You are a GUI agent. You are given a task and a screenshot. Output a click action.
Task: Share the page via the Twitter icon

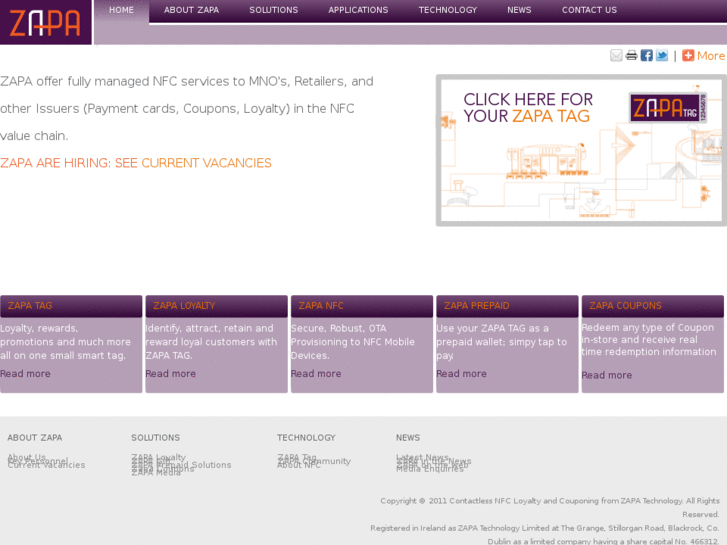662,56
